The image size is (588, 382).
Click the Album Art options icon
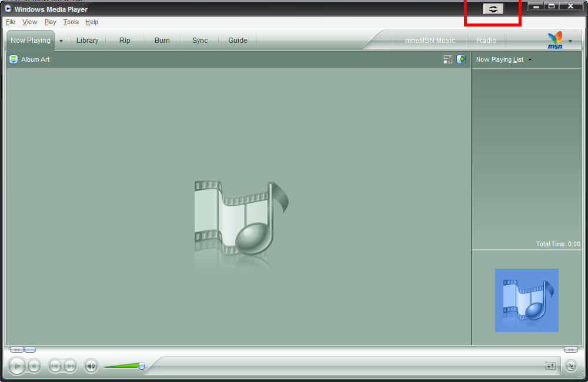(14, 59)
